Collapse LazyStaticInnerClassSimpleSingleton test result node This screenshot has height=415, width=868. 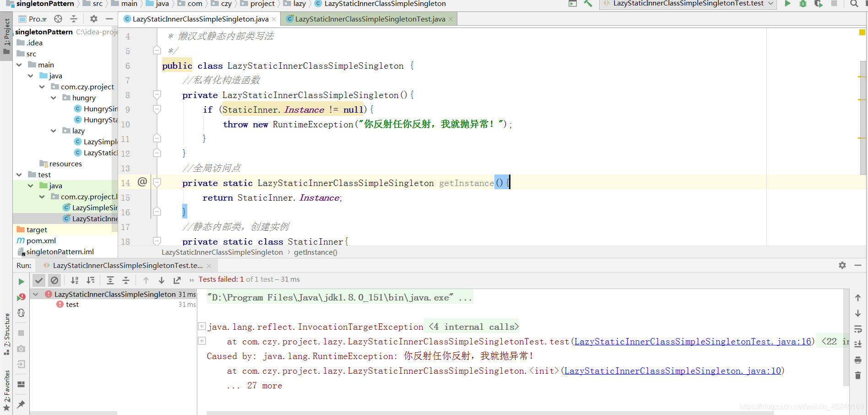point(36,295)
